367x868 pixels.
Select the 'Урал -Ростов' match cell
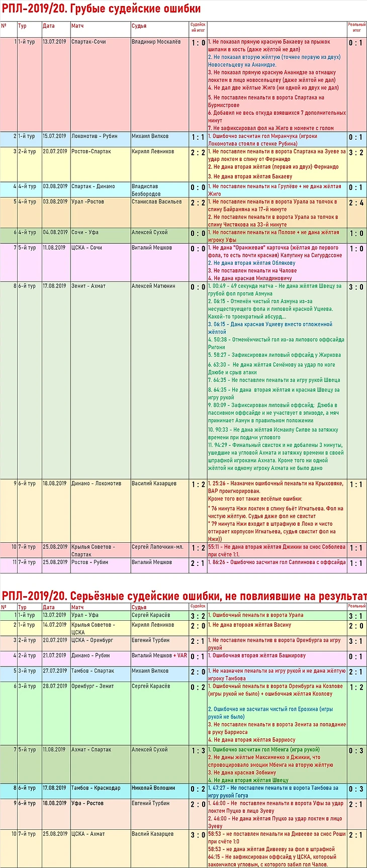(x=100, y=213)
